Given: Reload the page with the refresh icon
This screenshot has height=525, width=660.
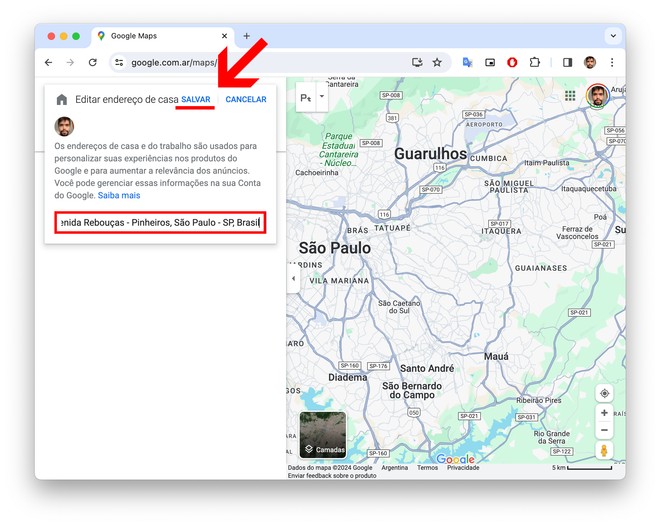Looking at the screenshot, I should 93,62.
